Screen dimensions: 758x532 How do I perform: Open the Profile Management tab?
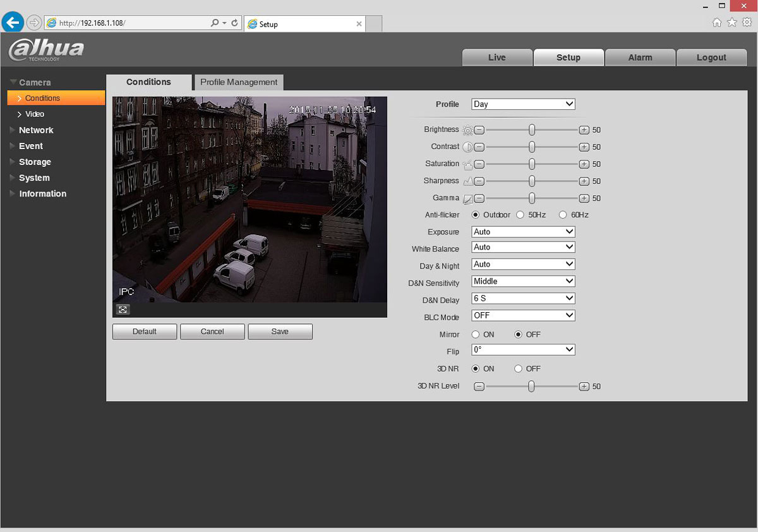pyautogui.click(x=239, y=82)
